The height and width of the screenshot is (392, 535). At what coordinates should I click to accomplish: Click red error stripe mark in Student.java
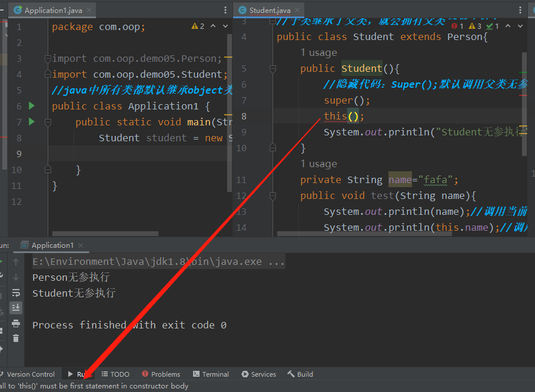click(523, 95)
